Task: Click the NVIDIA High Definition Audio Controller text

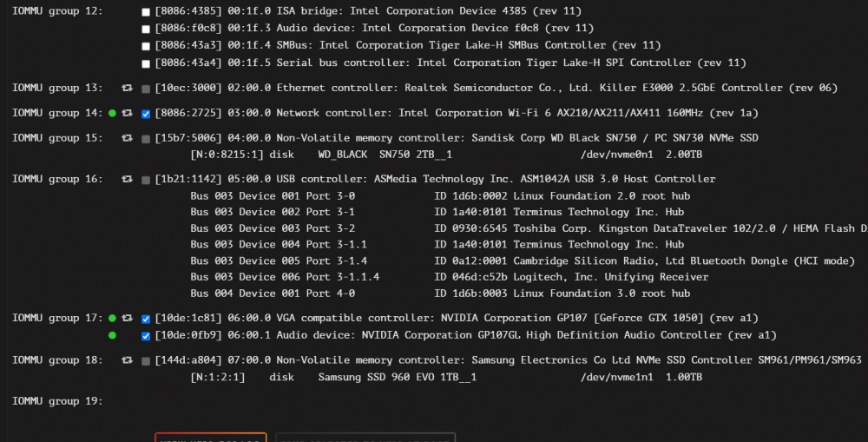Action: click(465, 335)
